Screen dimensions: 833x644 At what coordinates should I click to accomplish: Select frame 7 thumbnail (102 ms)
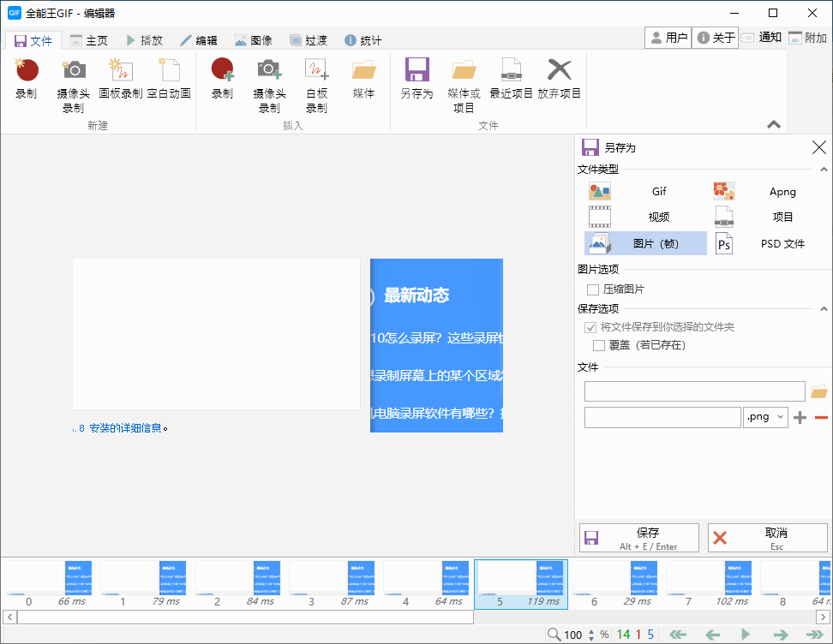pos(710,584)
